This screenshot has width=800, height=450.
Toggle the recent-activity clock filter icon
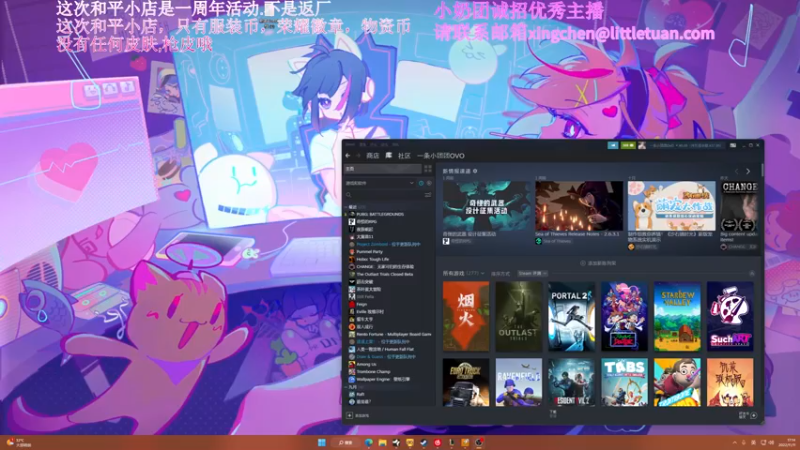pyautogui.click(x=421, y=183)
